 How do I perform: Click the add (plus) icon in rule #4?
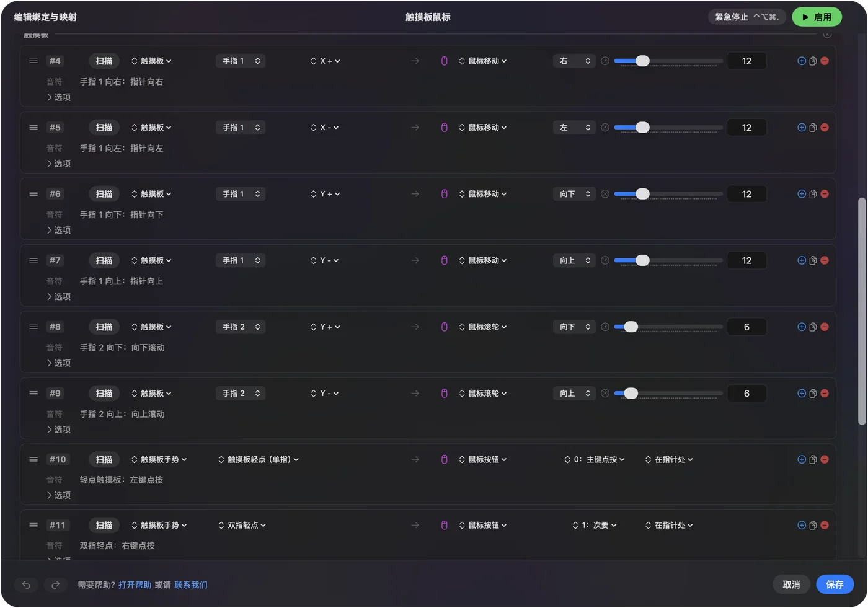point(802,61)
